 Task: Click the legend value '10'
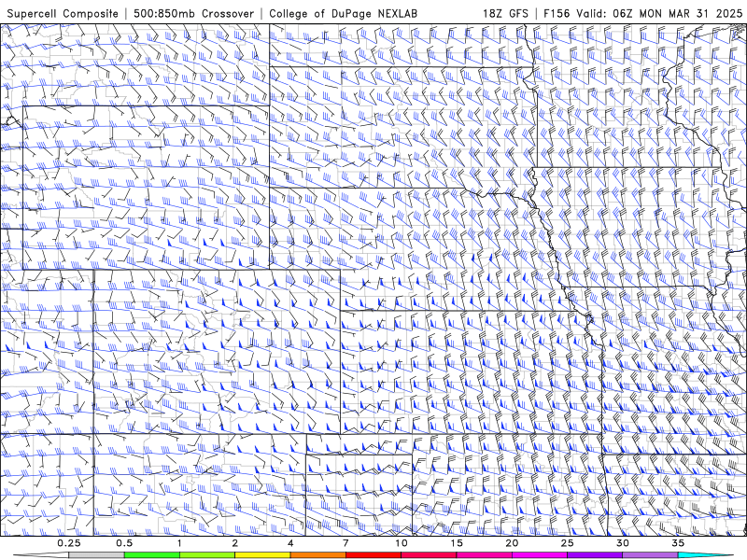pyautogui.click(x=402, y=543)
